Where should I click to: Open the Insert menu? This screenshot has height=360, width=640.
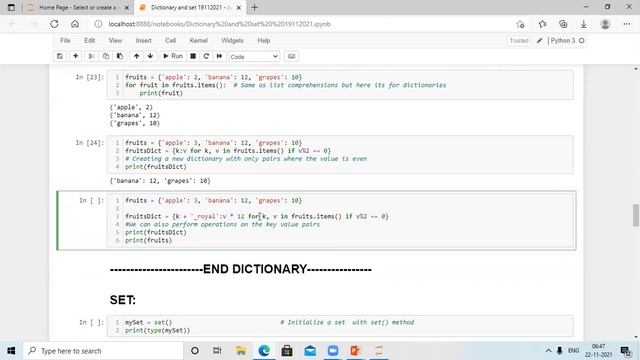(143, 40)
